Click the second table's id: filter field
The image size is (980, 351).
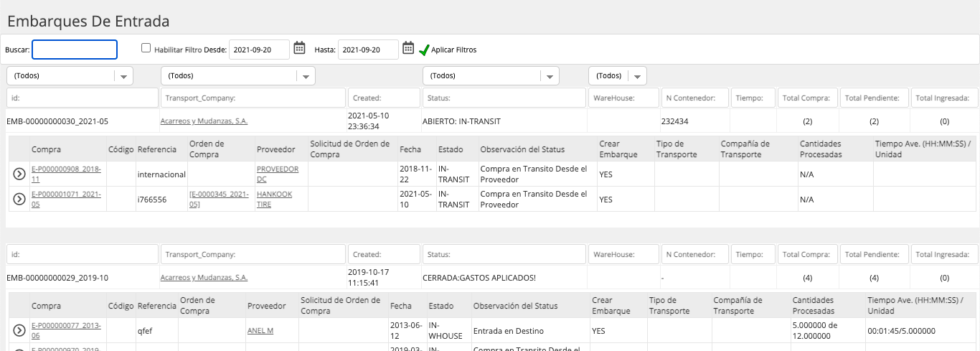[x=82, y=254]
